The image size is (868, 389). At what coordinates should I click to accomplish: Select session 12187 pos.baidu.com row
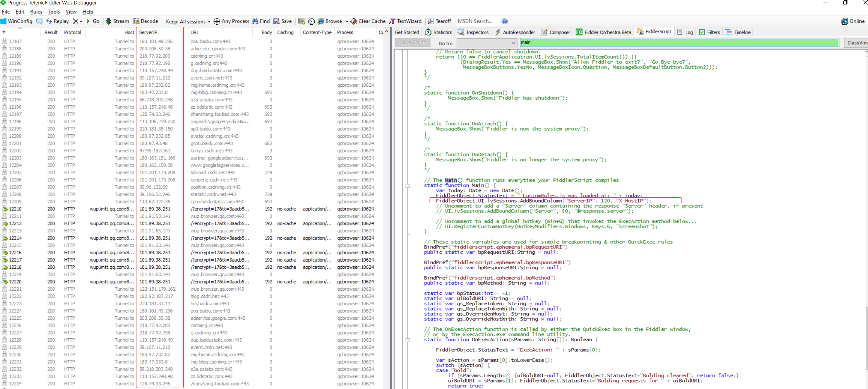pyautogui.click(x=192, y=41)
